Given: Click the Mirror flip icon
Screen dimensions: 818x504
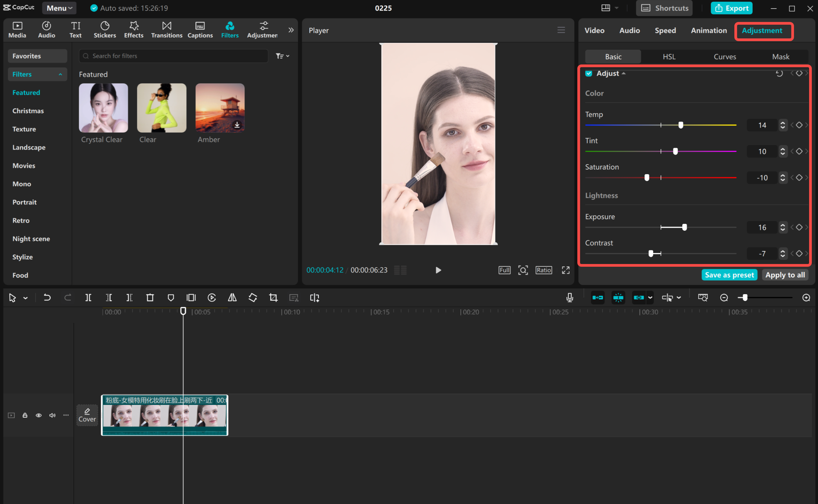Looking at the screenshot, I should tap(232, 298).
